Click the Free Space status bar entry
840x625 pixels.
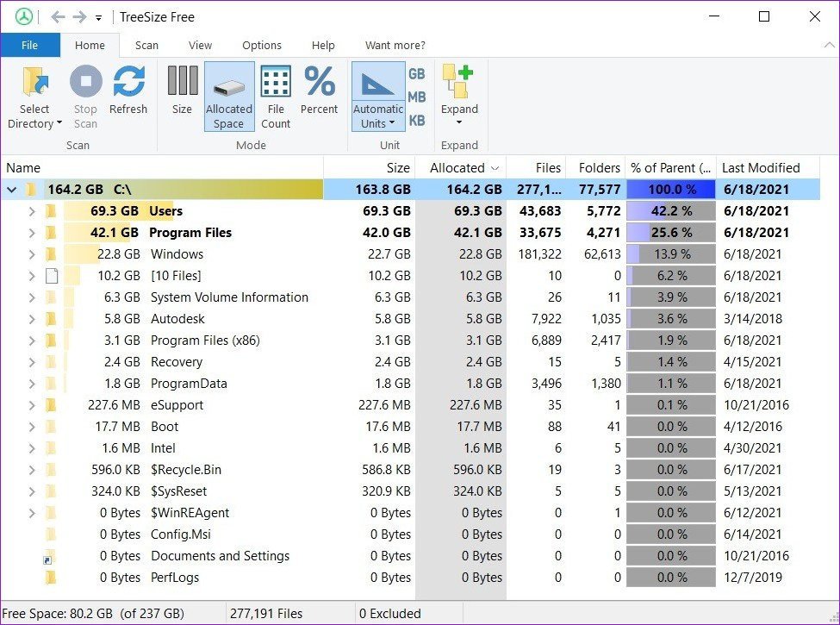(113, 613)
